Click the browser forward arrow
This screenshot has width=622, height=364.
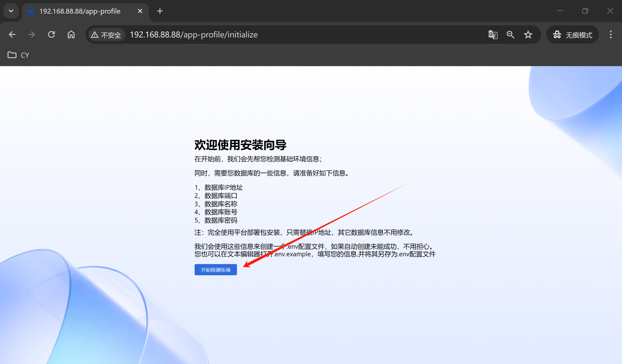tap(32, 35)
